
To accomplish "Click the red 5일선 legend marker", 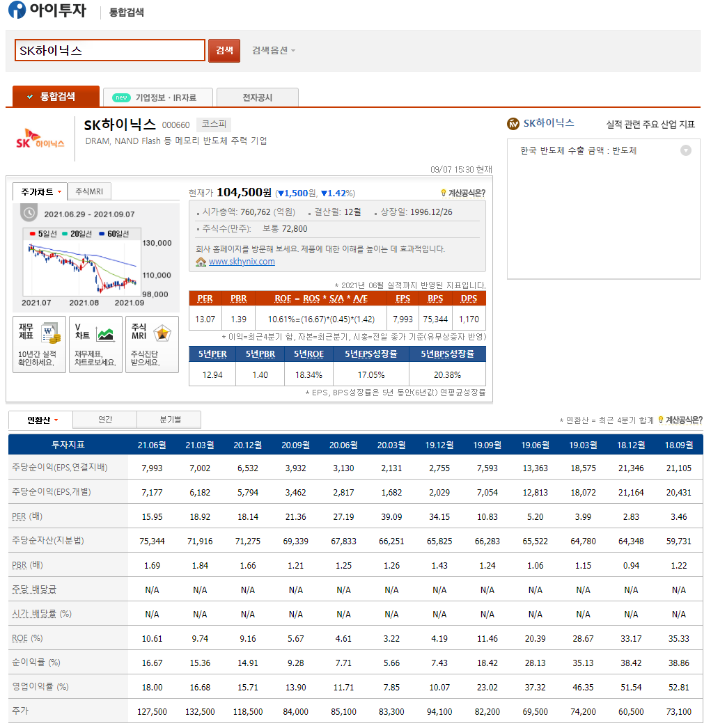I will (32, 234).
